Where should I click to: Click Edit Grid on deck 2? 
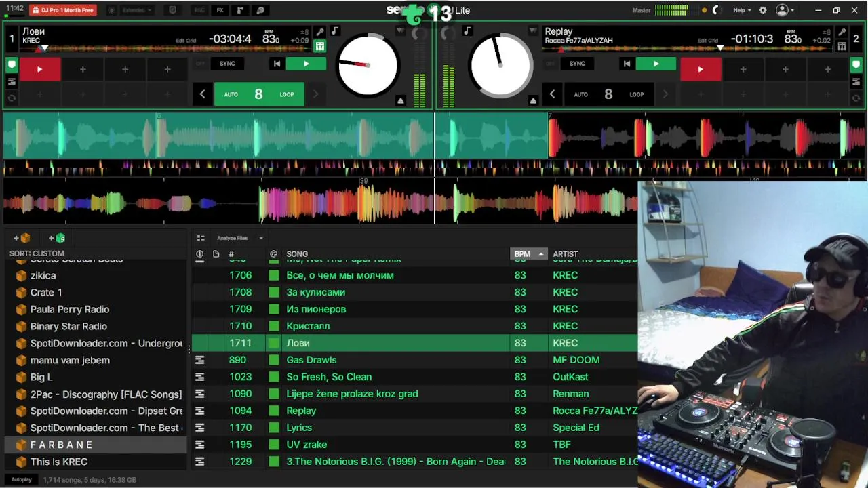[708, 41]
